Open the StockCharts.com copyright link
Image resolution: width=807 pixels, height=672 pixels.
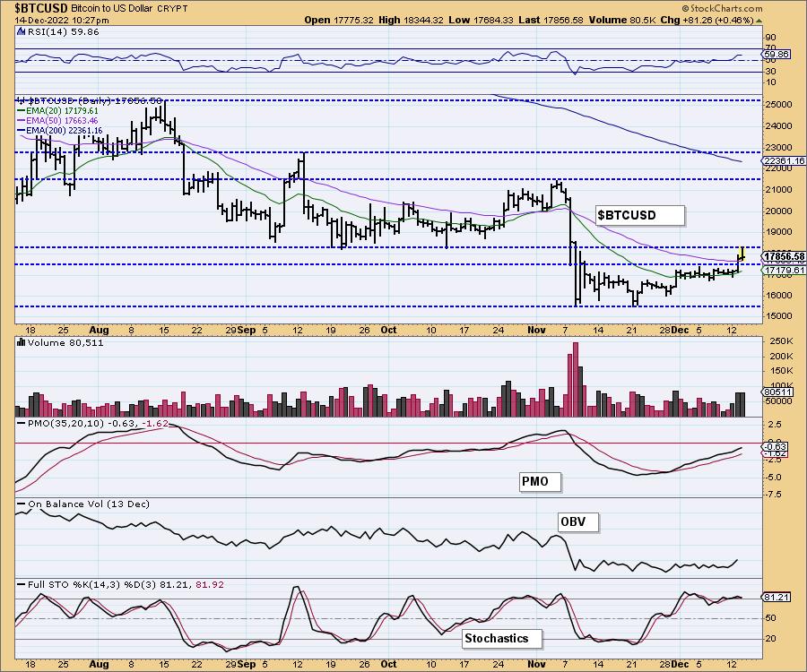722,8
